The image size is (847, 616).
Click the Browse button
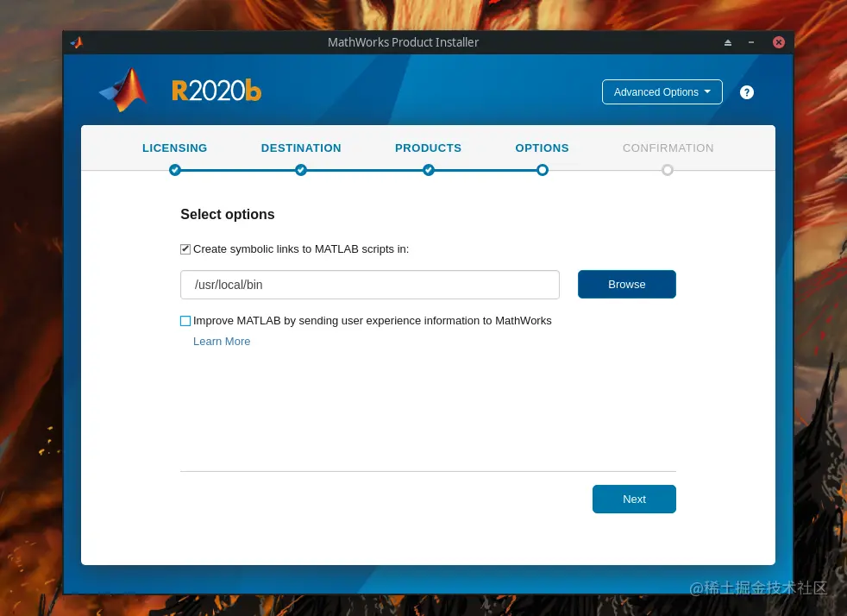point(626,284)
